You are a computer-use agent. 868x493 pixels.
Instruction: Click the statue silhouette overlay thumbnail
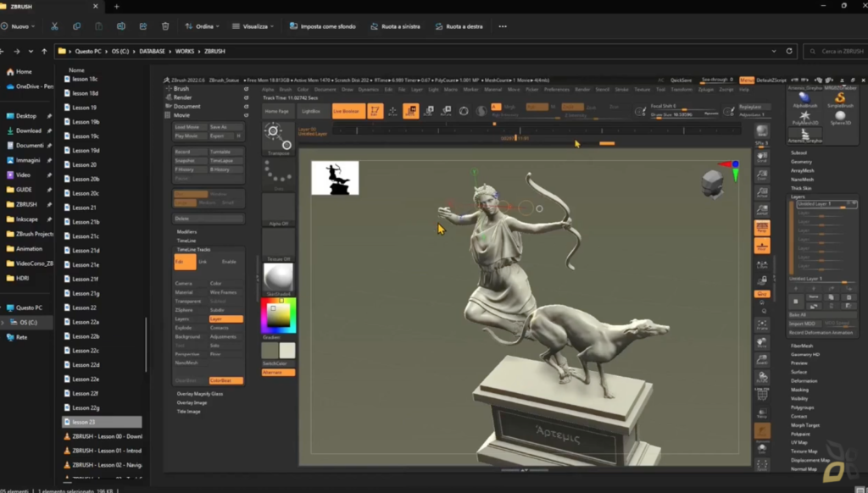click(335, 178)
